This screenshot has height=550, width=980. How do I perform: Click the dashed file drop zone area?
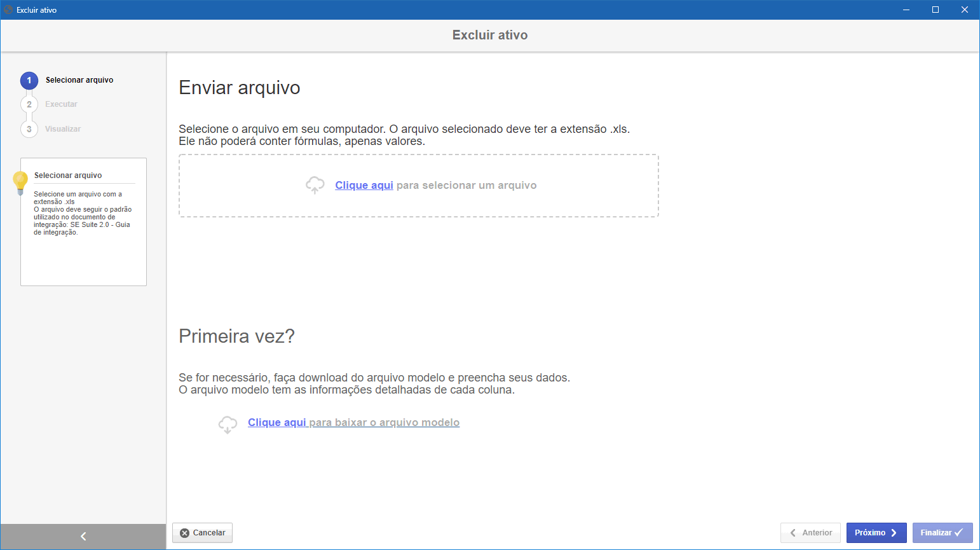pyautogui.click(x=419, y=186)
